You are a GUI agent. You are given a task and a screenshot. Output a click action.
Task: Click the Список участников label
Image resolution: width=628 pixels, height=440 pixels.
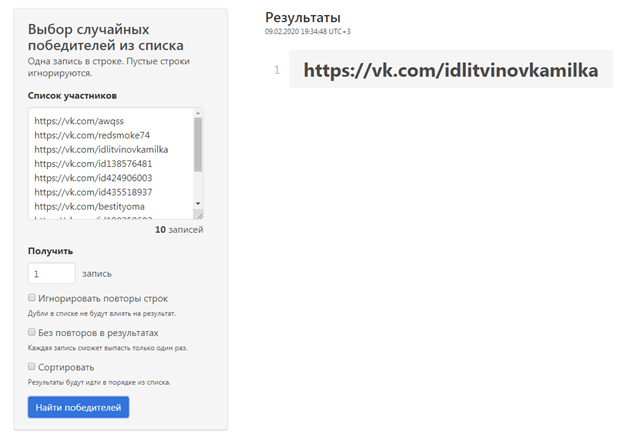click(x=72, y=96)
